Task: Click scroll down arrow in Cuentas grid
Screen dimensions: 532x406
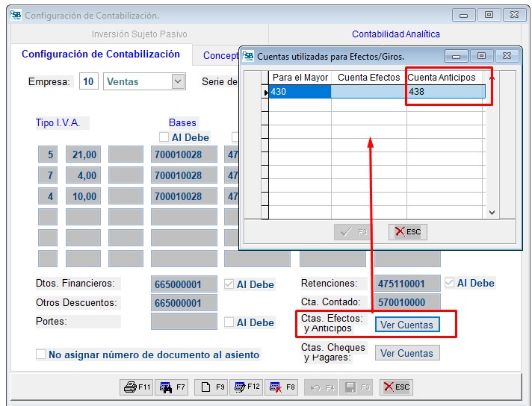Action: [492, 213]
